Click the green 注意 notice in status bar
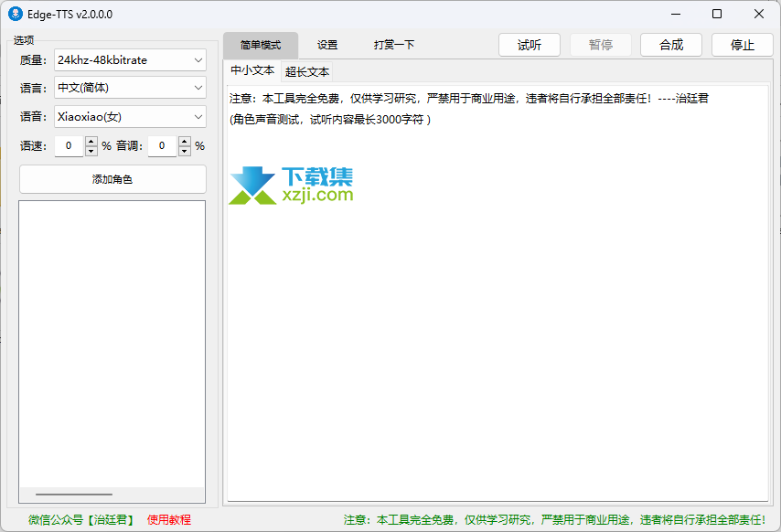 554,520
